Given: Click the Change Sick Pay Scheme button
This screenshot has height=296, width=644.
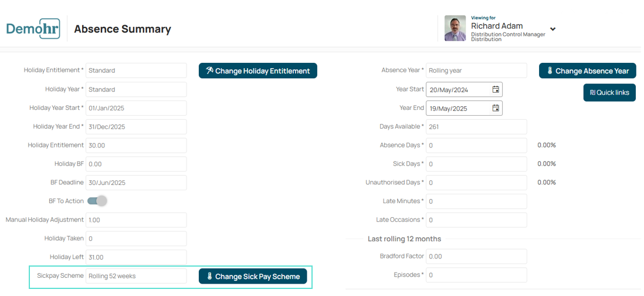Looking at the screenshot, I should click(253, 276).
